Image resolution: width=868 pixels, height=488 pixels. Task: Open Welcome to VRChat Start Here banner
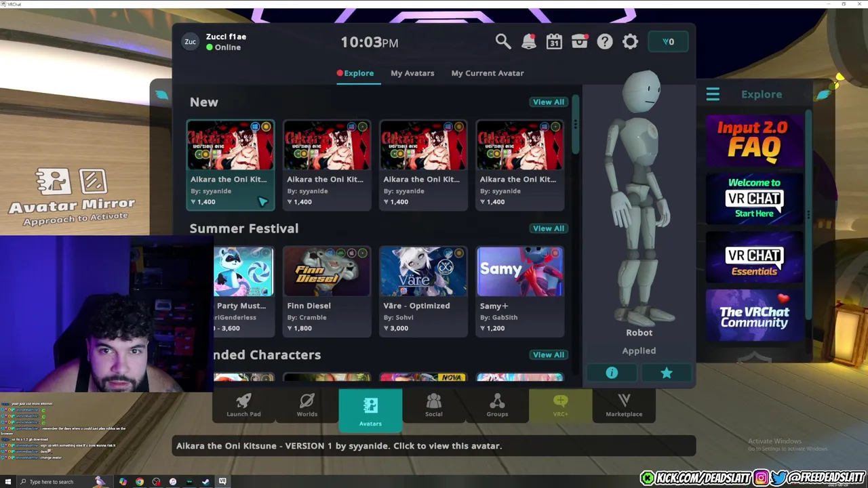pos(754,199)
